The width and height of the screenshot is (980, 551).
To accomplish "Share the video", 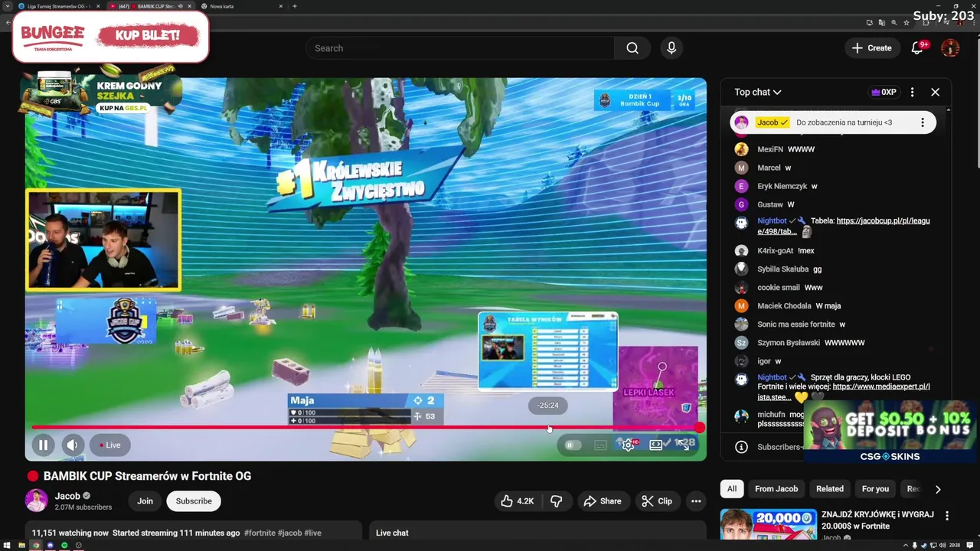I will click(x=603, y=501).
